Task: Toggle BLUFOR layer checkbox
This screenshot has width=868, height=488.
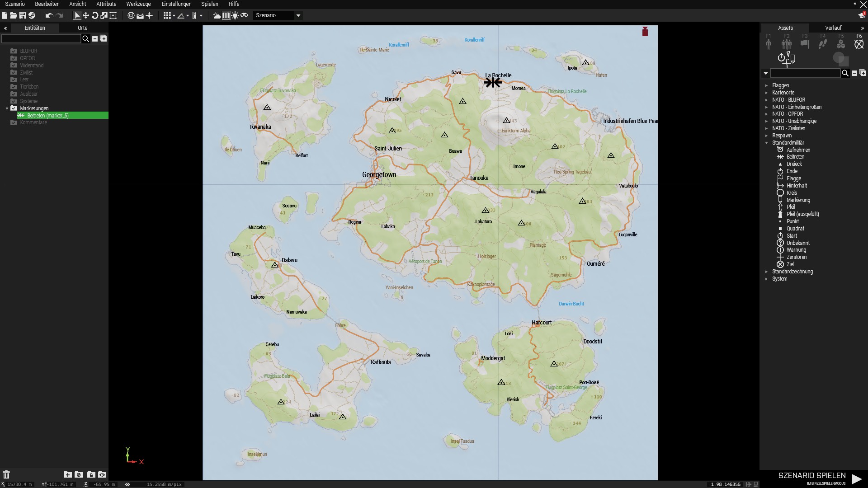Action: (14, 51)
